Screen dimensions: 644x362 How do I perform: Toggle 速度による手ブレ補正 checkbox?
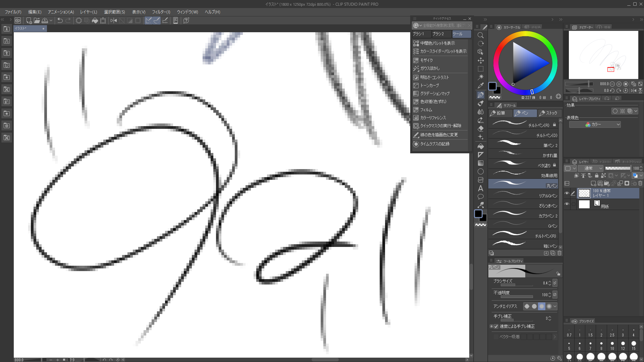coord(496,326)
